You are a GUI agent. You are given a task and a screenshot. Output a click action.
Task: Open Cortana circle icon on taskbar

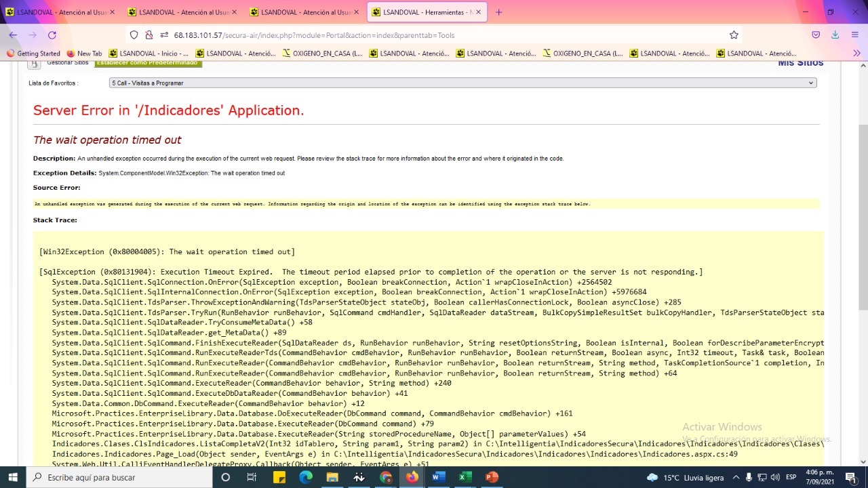(x=226, y=477)
